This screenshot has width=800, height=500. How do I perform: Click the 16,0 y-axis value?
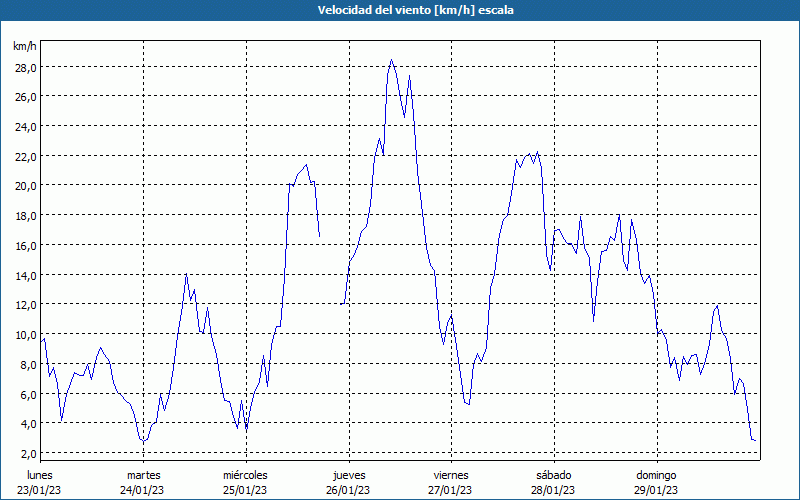click(25, 245)
